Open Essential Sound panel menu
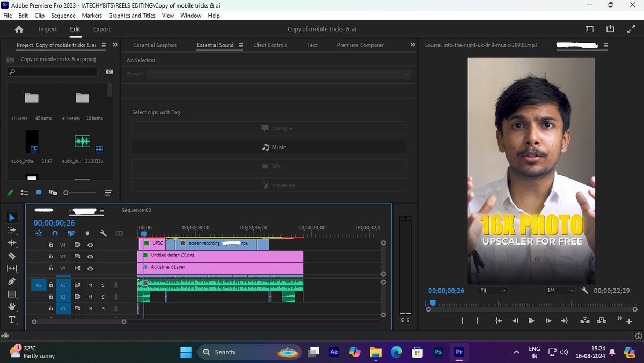This screenshot has height=363, width=644. click(240, 45)
